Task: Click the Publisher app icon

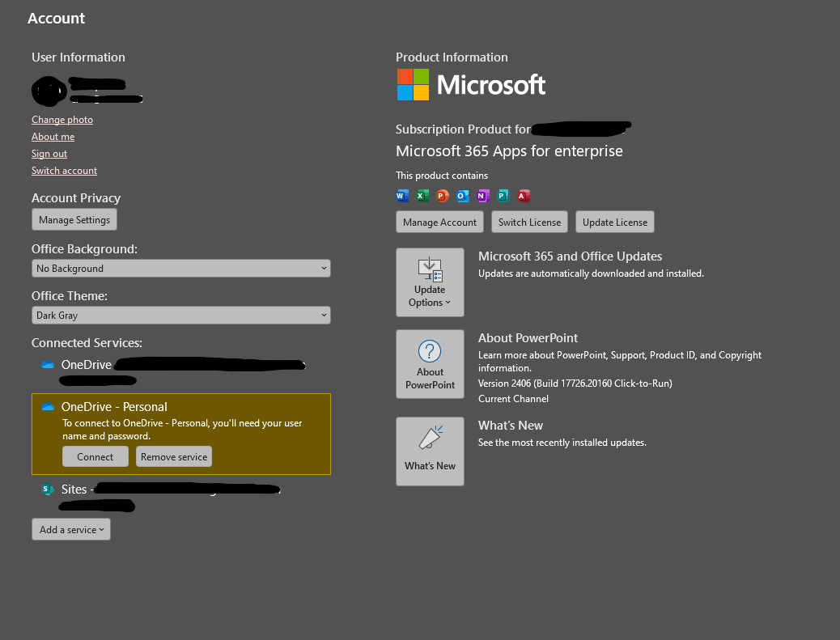Action: (x=503, y=196)
